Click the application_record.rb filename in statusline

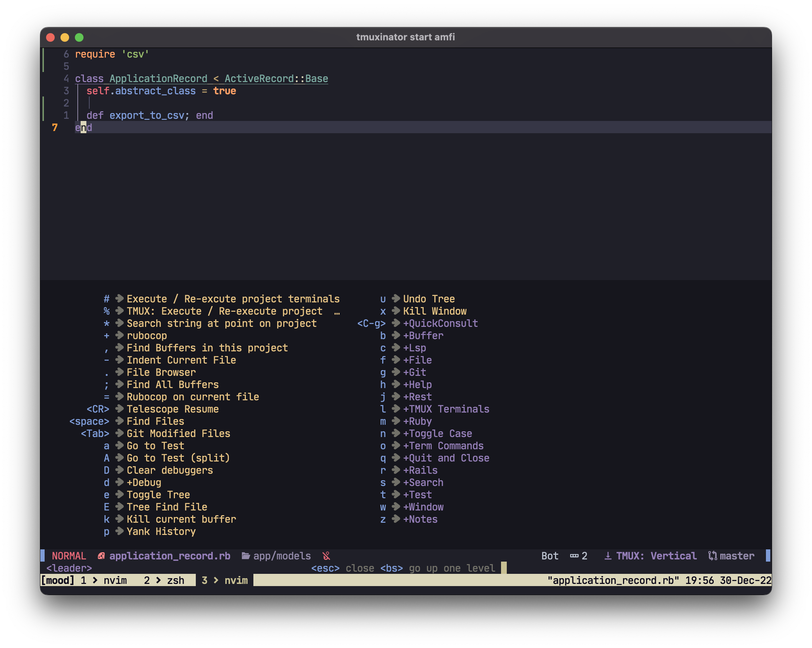(x=170, y=556)
